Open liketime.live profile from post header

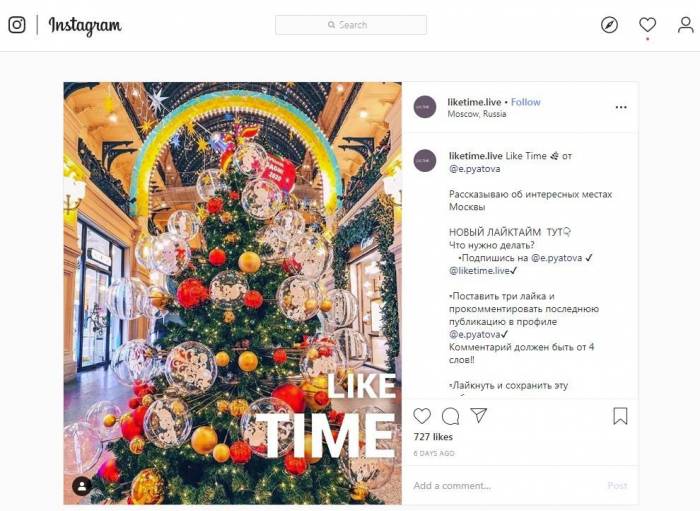(476, 102)
